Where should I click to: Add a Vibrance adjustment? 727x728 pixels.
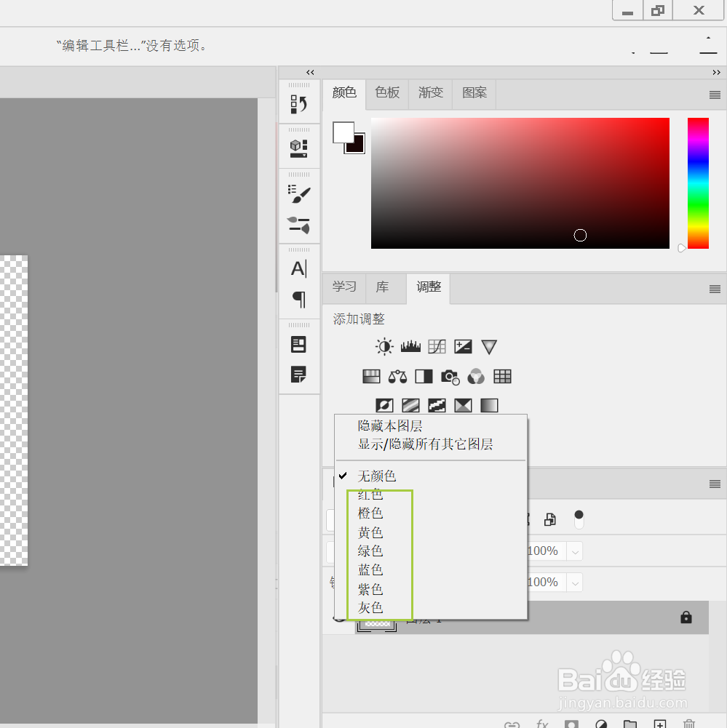[489, 347]
